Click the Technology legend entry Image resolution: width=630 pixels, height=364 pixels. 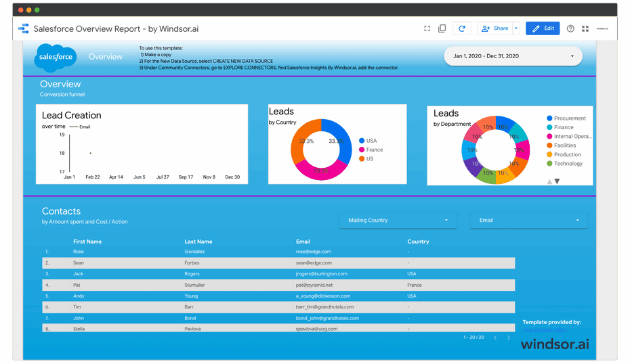pos(564,164)
